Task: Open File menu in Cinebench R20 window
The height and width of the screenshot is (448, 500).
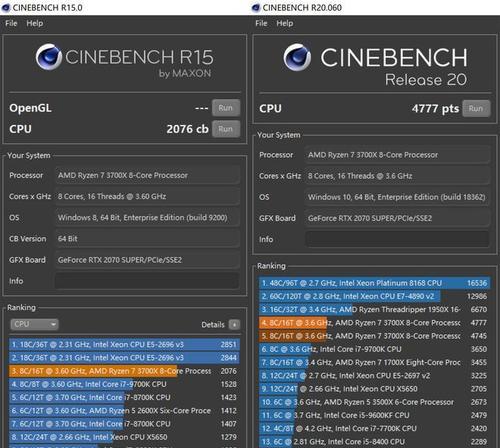Action: tap(261, 23)
